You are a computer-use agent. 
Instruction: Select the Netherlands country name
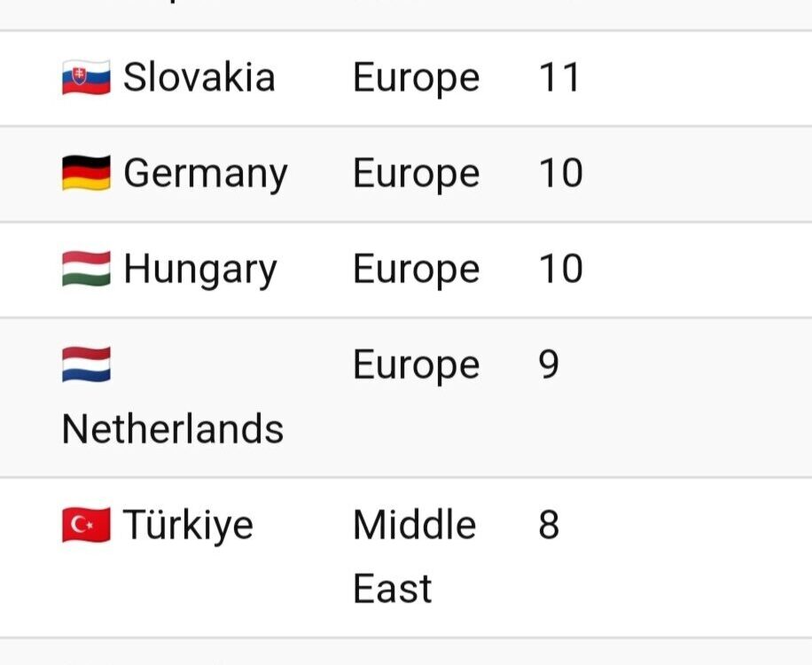point(173,429)
